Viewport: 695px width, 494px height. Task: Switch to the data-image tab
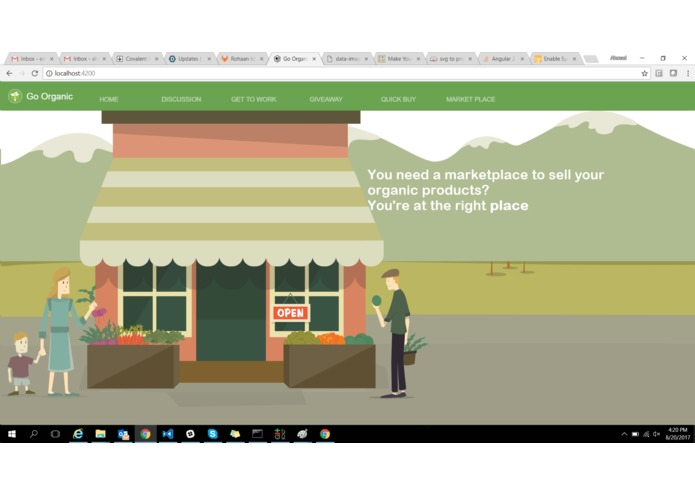coord(345,58)
